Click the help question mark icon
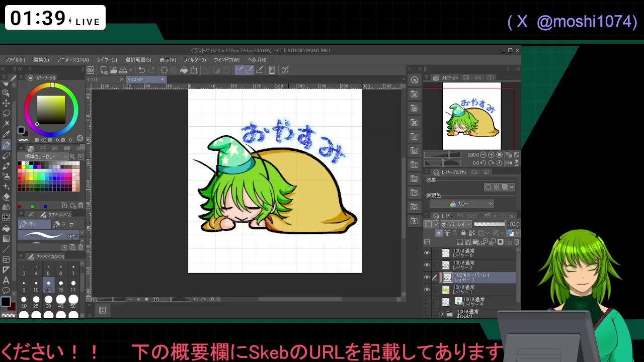Image resolution: width=644 pixels, height=362 pixels. tap(285, 70)
